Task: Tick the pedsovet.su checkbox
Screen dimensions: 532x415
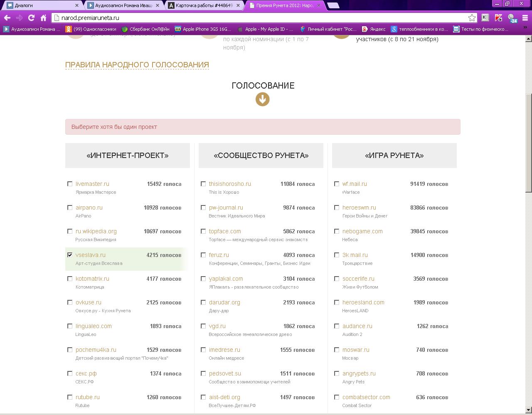Action: 203,373
